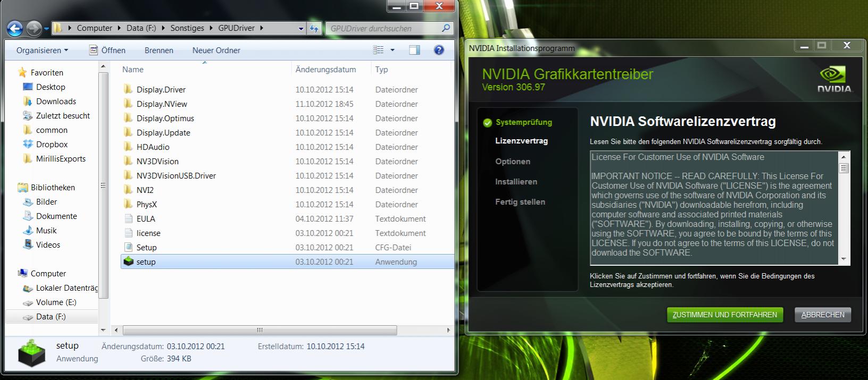Image resolution: width=868 pixels, height=380 pixels.
Task: Select the Display.Update folder row
Action: click(287, 132)
